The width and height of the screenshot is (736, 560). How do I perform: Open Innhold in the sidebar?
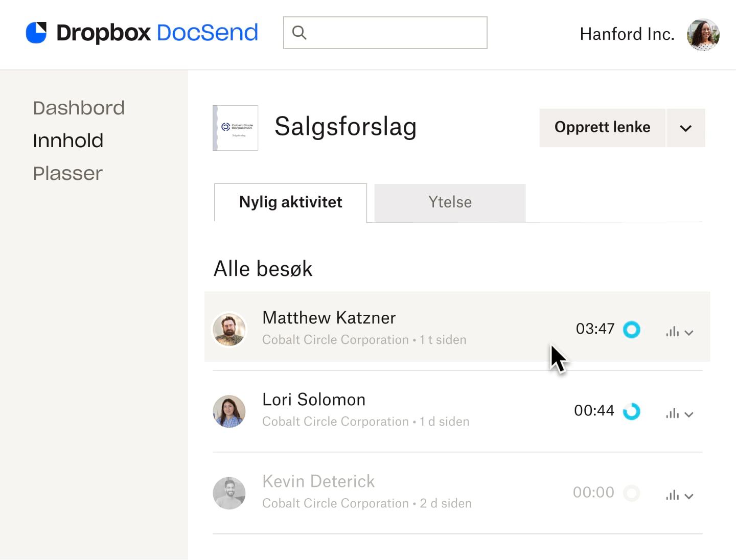click(x=68, y=141)
